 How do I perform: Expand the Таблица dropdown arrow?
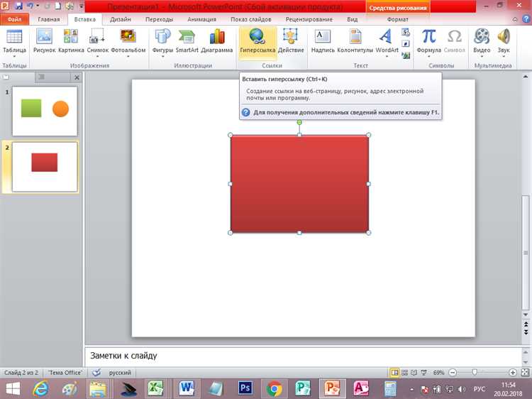click(14, 57)
